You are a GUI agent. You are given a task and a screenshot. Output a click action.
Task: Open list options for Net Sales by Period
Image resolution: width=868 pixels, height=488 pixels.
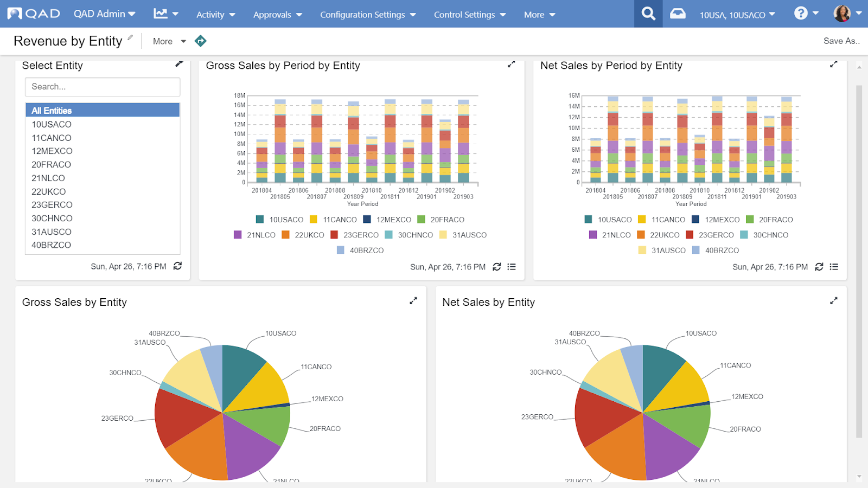(834, 267)
